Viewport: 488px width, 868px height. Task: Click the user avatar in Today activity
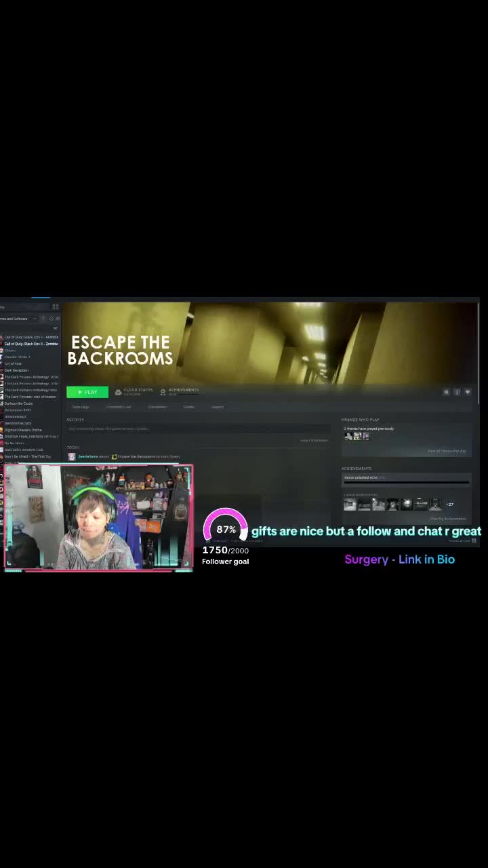pos(71,456)
